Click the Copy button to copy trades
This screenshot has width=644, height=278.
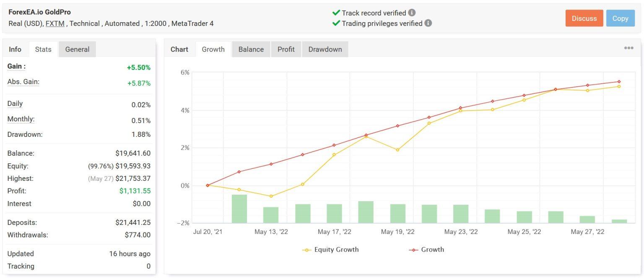[x=620, y=18]
